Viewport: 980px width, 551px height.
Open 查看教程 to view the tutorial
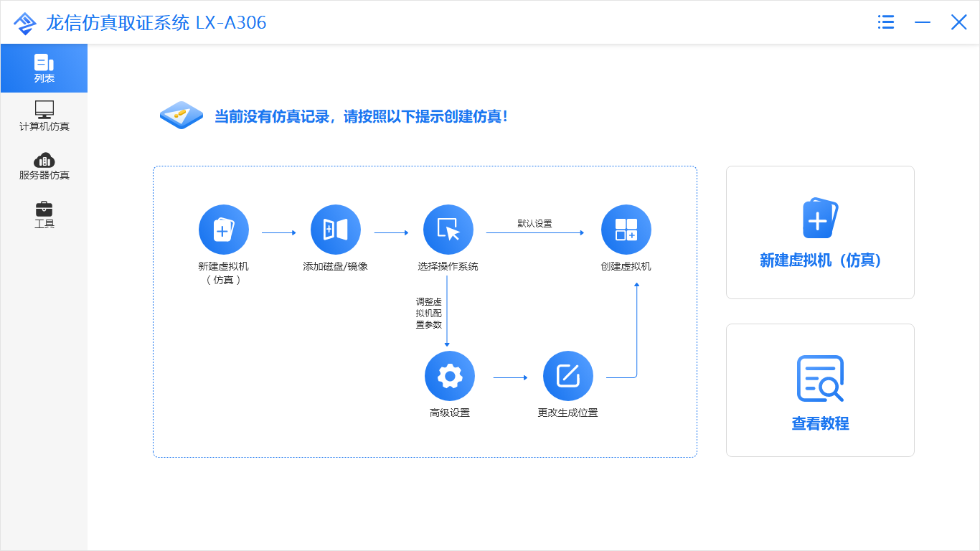[x=820, y=390]
